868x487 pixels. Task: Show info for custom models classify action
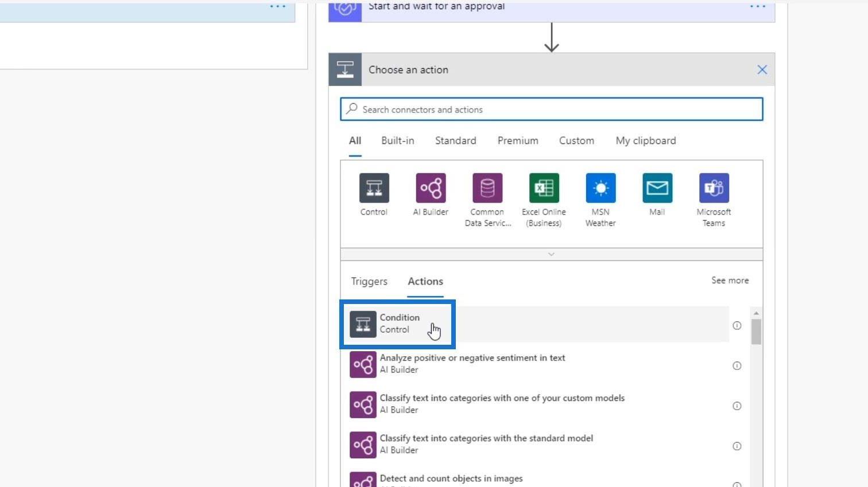tap(737, 406)
